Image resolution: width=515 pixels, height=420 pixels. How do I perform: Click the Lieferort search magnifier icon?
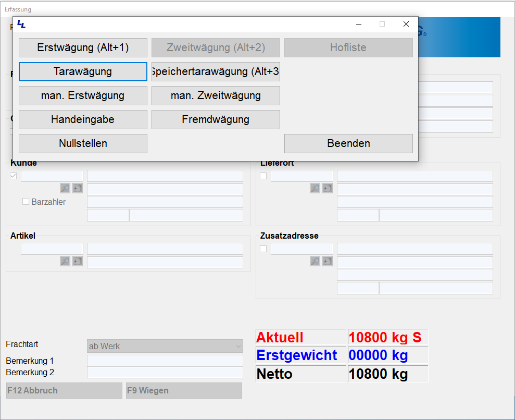point(315,188)
